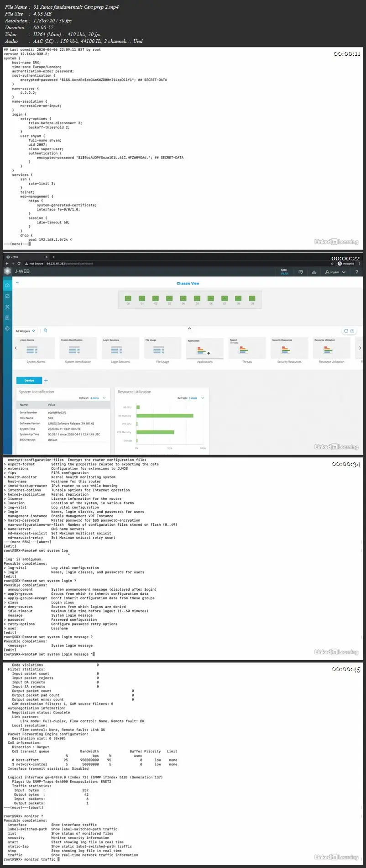
Task: Click the browser forward arrow
Action: 13,264
